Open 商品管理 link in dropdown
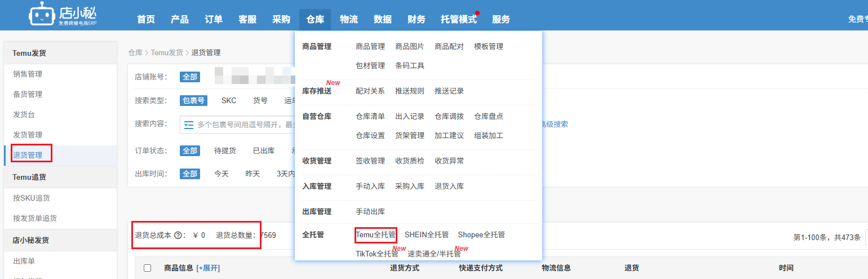Image resolution: width=868 pixels, height=279 pixels. 370,46
